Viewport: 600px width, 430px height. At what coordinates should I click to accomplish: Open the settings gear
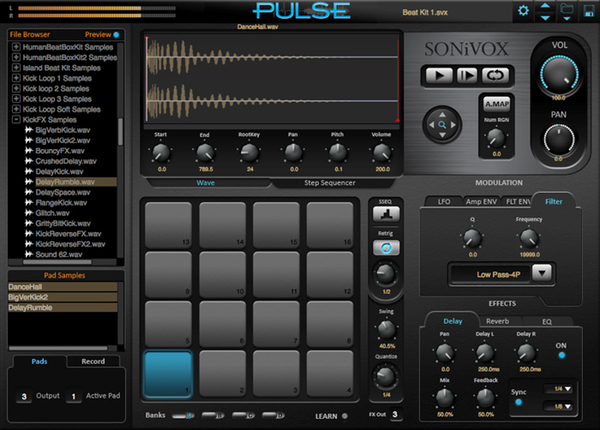[523, 11]
